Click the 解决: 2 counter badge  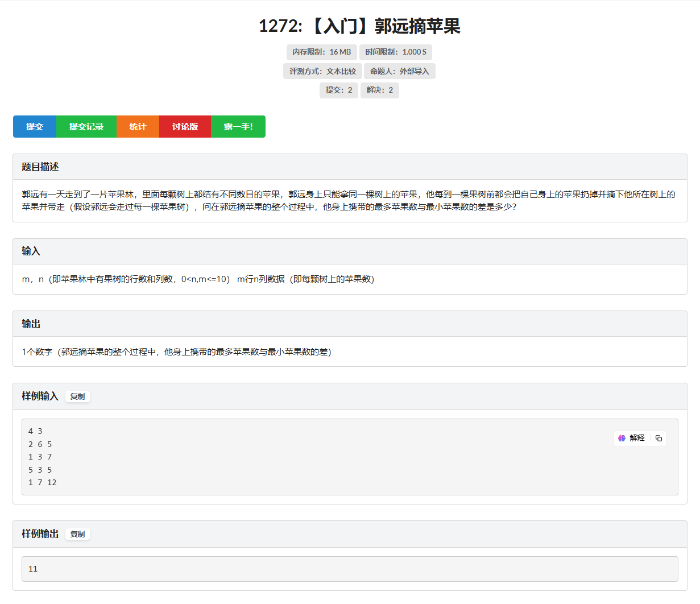pyautogui.click(x=379, y=90)
